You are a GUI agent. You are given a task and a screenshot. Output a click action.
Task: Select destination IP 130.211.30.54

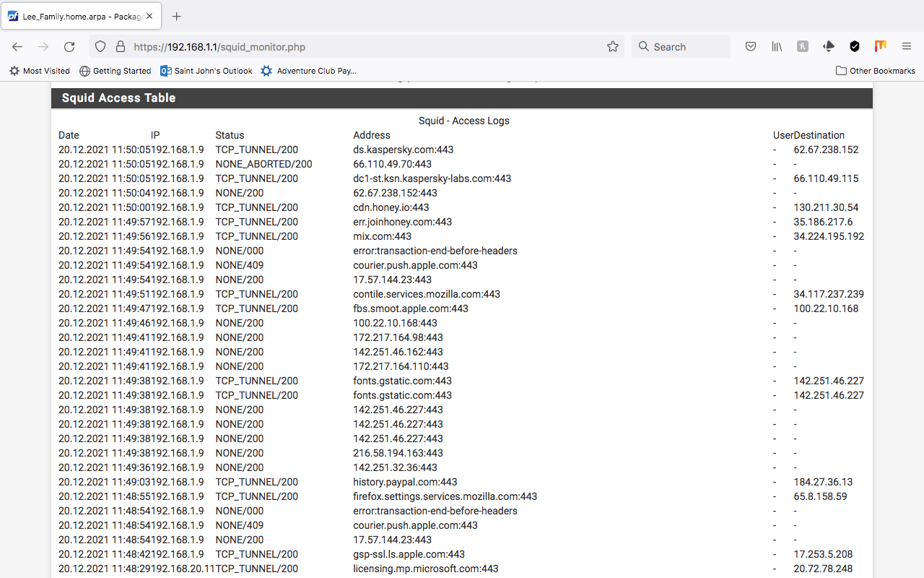(826, 207)
